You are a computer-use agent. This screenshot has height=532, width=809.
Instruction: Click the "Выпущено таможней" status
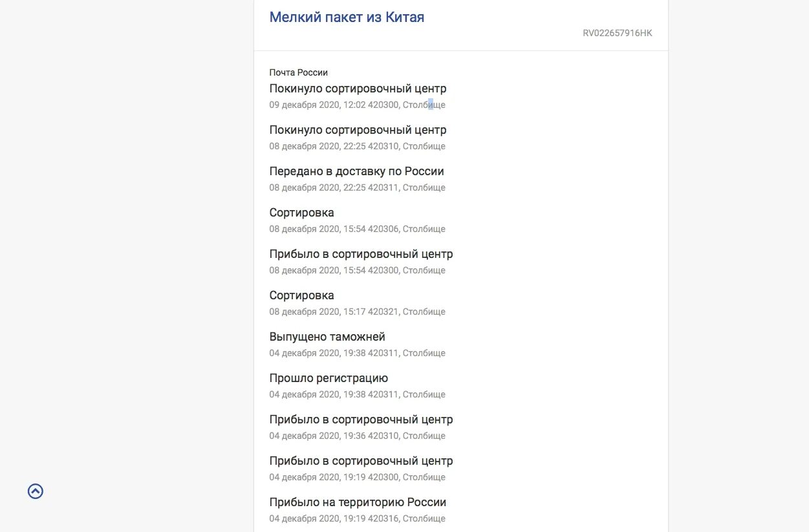click(x=327, y=337)
